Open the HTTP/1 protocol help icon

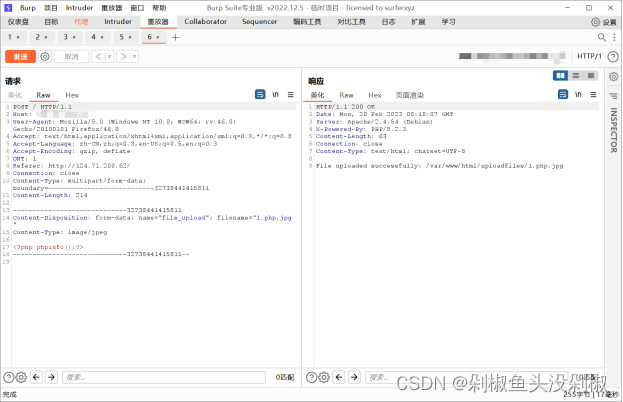coord(613,56)
